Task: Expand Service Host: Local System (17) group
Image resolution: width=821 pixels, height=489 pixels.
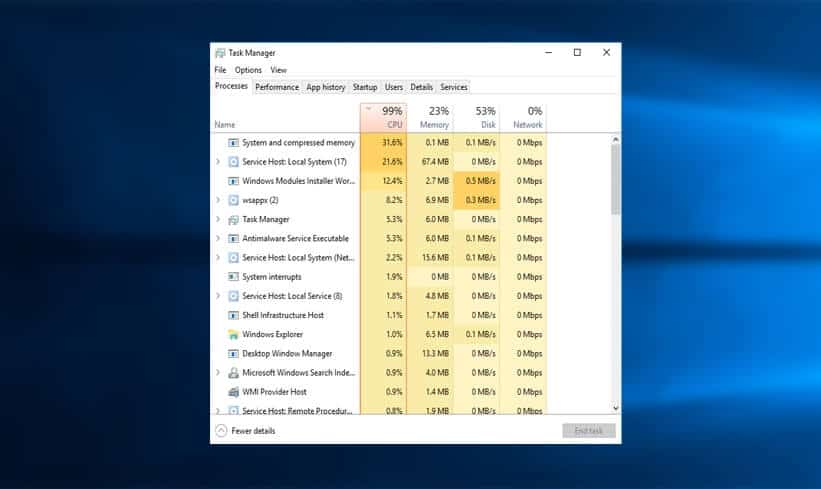Action: 218,162
